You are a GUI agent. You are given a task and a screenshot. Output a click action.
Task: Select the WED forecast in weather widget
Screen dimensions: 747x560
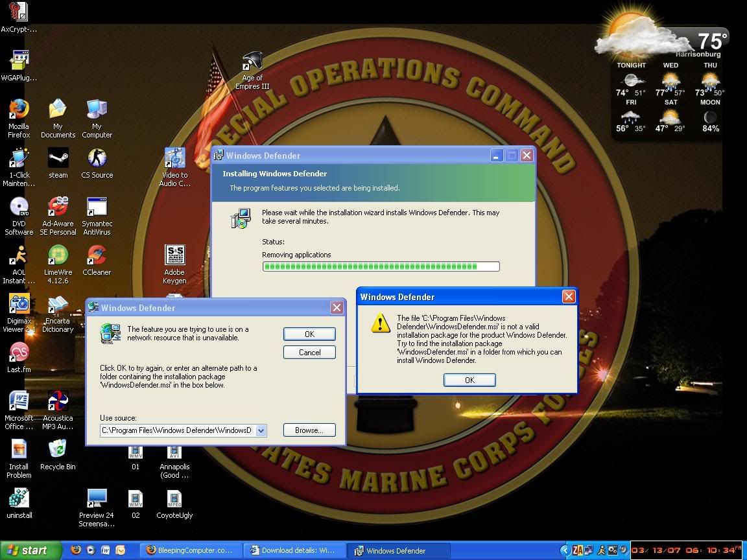click(670, 80)
